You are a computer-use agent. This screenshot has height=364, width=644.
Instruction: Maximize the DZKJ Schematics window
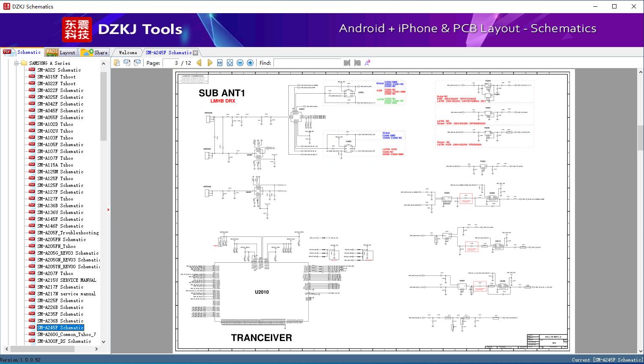pyautogui.click(x=614, y=6)
